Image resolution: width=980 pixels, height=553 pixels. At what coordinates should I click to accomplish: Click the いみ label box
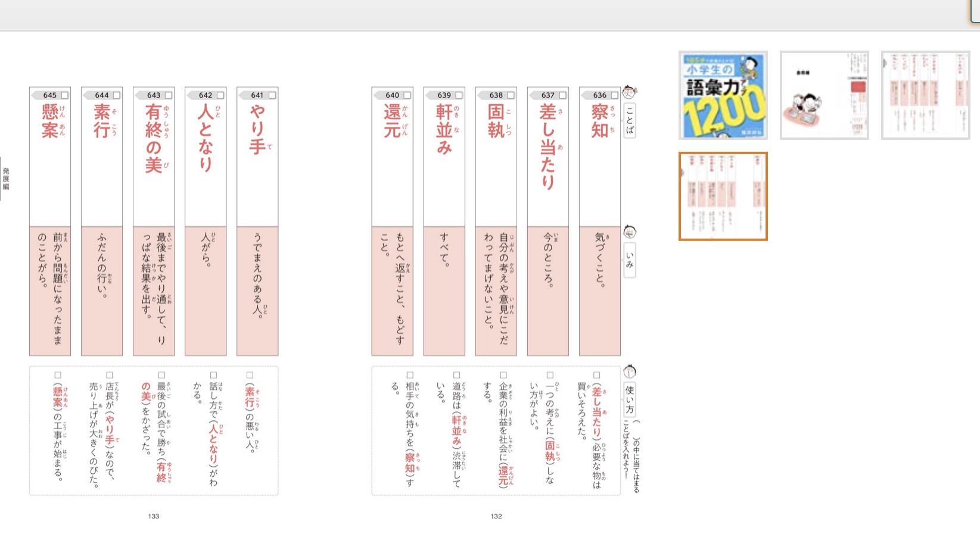[629, 260]
